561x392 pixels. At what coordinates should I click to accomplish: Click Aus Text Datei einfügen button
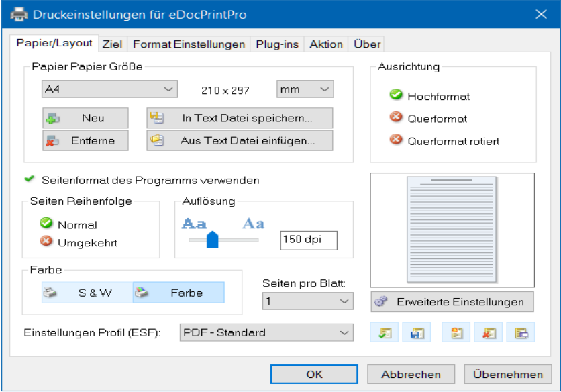point(240,140)
